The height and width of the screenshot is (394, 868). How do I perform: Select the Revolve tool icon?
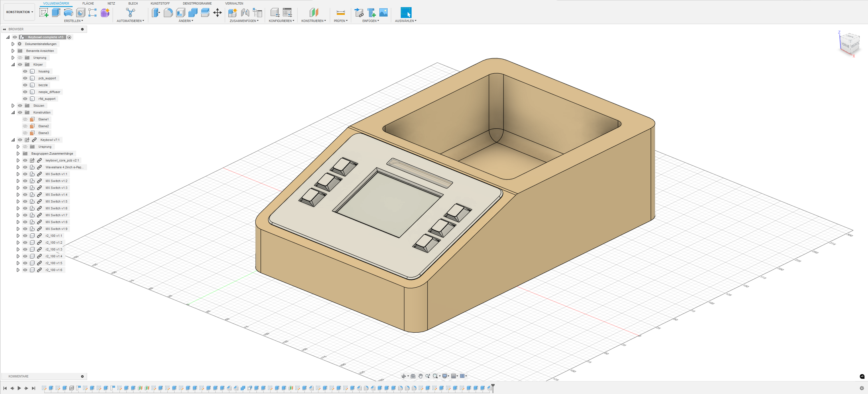(x=68, y=13)
